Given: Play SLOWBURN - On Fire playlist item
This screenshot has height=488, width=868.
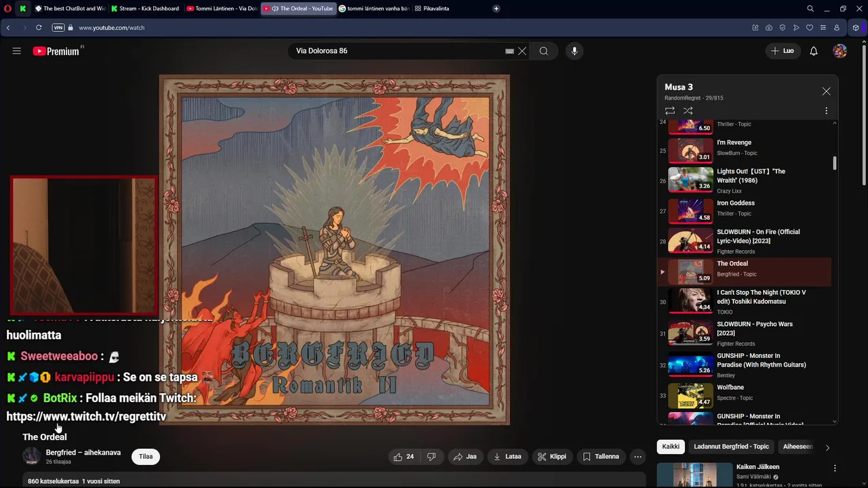Looking at the screenshot, I should click(745, 241).
